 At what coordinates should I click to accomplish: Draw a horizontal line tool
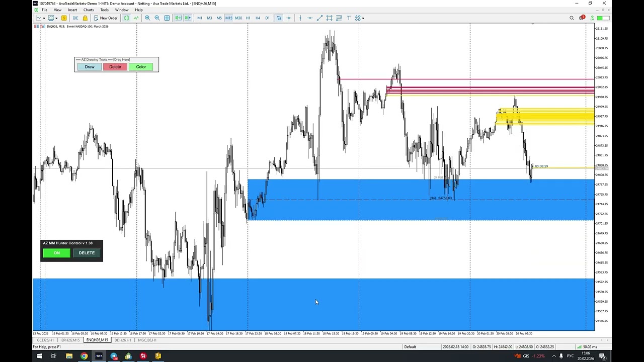[x=310, y=18]
